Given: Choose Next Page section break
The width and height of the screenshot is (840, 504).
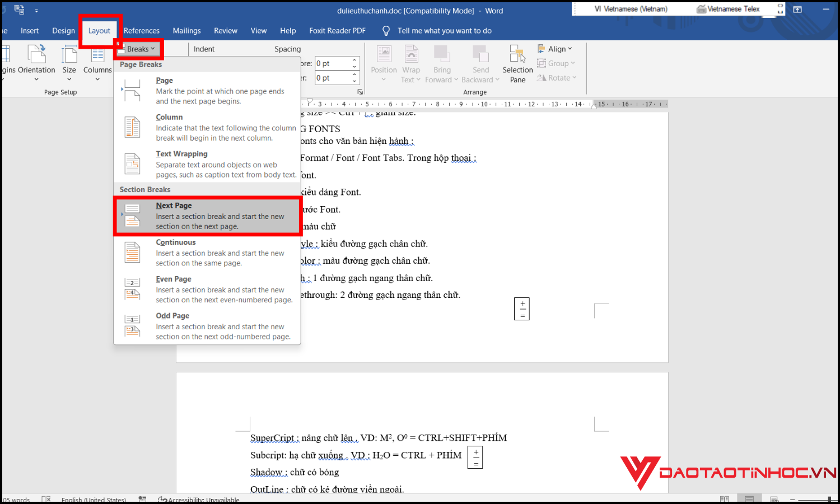Looking at the screenshot, I should click(207, 216).
